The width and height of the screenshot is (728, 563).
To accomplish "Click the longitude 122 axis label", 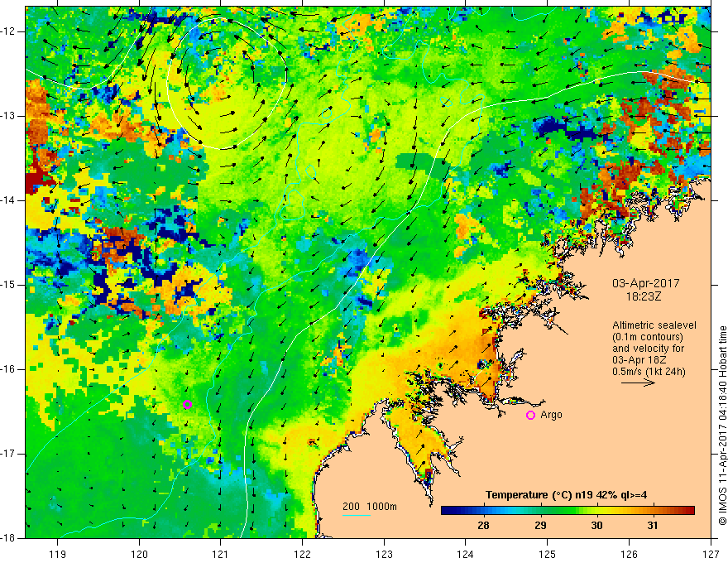I will (302, 554).
